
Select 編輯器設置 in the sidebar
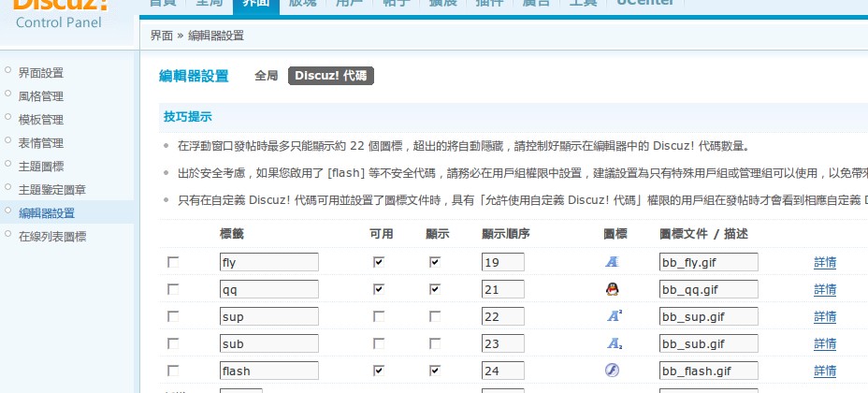pos(47,213)
